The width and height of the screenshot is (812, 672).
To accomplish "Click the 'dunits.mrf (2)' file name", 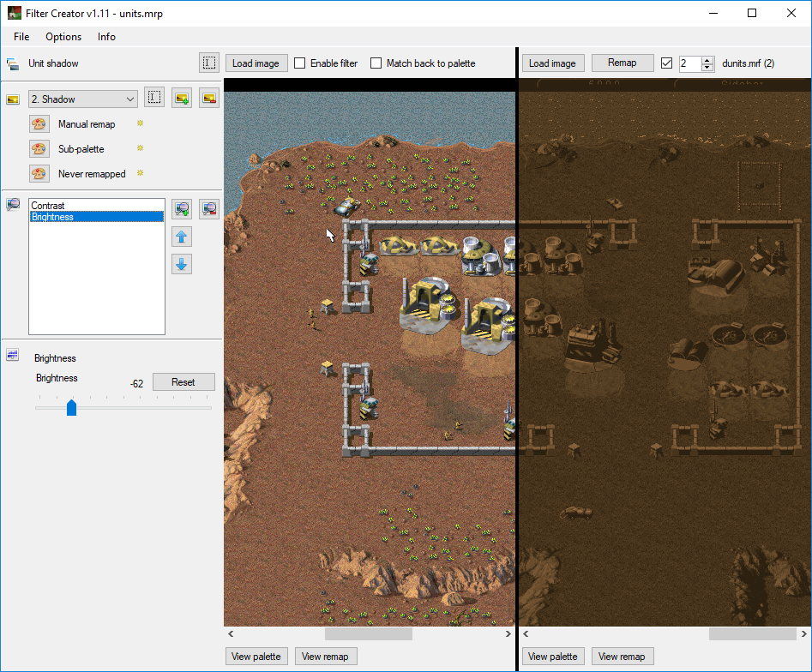I will pyautogui.click(x=749, y=63).
